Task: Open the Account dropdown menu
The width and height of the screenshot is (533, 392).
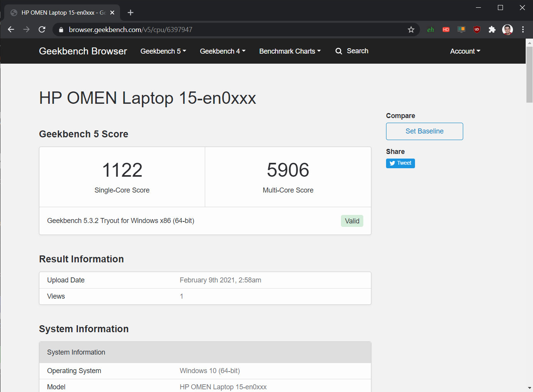Action: (x=465, y=51)
